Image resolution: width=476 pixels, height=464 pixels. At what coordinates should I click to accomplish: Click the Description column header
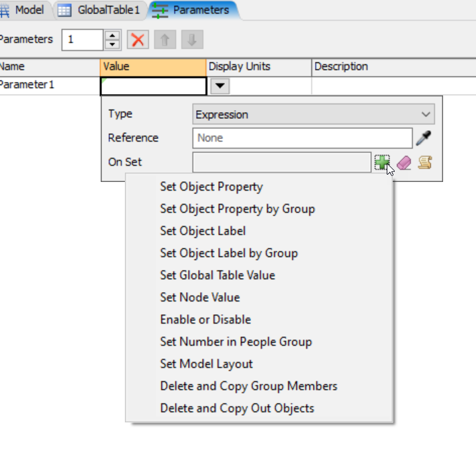[393, 67]
